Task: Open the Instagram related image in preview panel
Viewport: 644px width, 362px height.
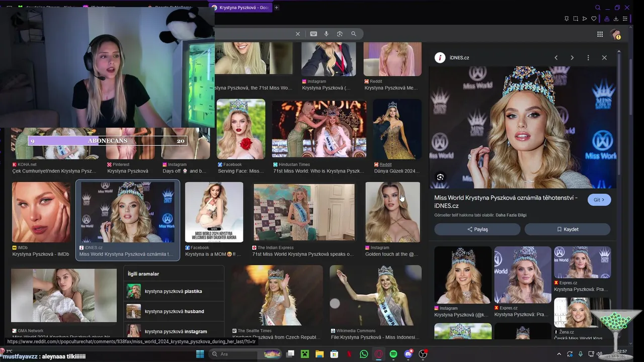Action: click(x=463, y=275)
